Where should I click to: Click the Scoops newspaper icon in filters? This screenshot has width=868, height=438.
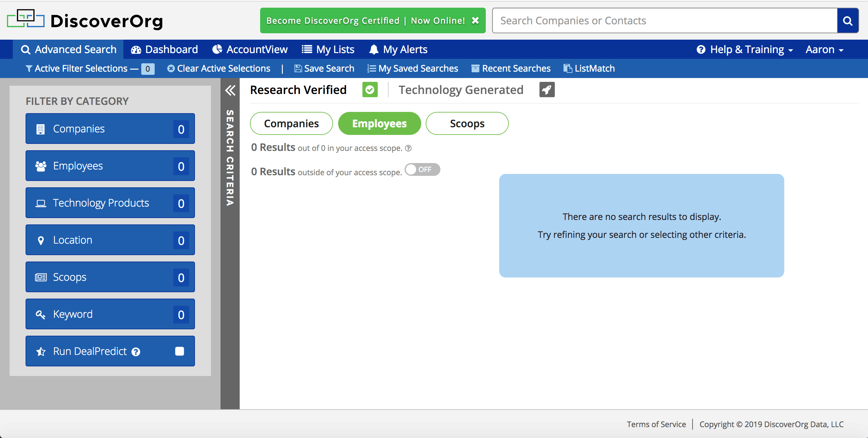(x=41, y=278)
